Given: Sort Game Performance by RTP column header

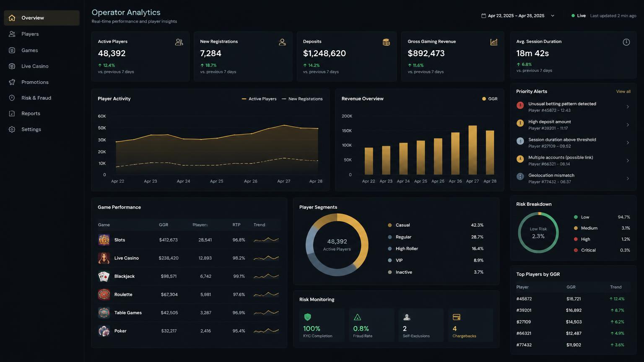Looking at the screenshot, I should tap(236, 225).
